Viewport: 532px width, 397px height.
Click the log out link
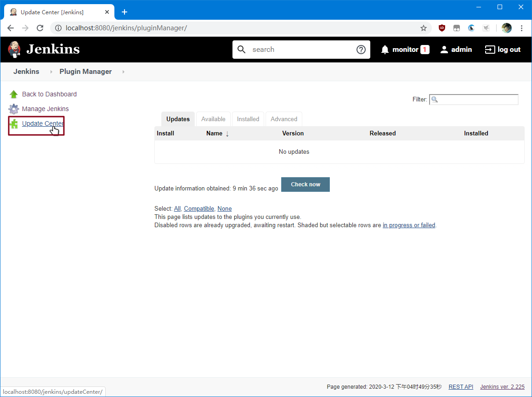pos(503,50)
